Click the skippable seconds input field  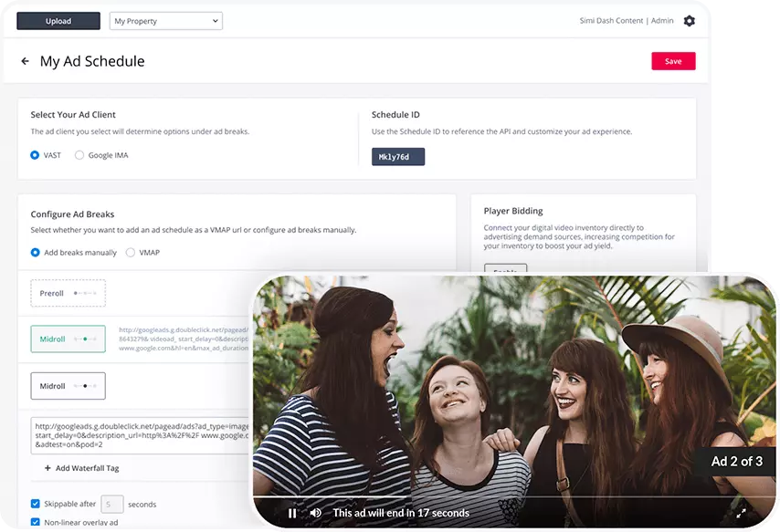tap(112, 504)
